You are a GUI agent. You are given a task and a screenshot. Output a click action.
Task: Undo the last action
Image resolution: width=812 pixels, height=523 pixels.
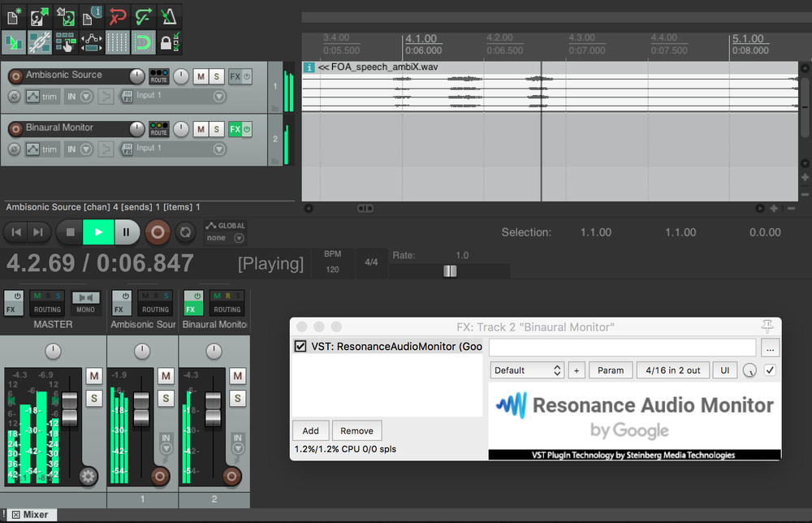119,15
